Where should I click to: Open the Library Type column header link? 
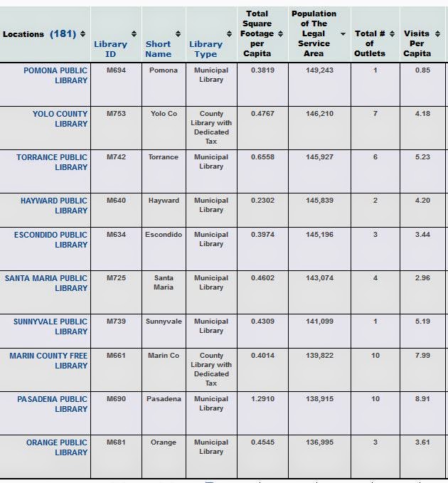pos(206,49)
